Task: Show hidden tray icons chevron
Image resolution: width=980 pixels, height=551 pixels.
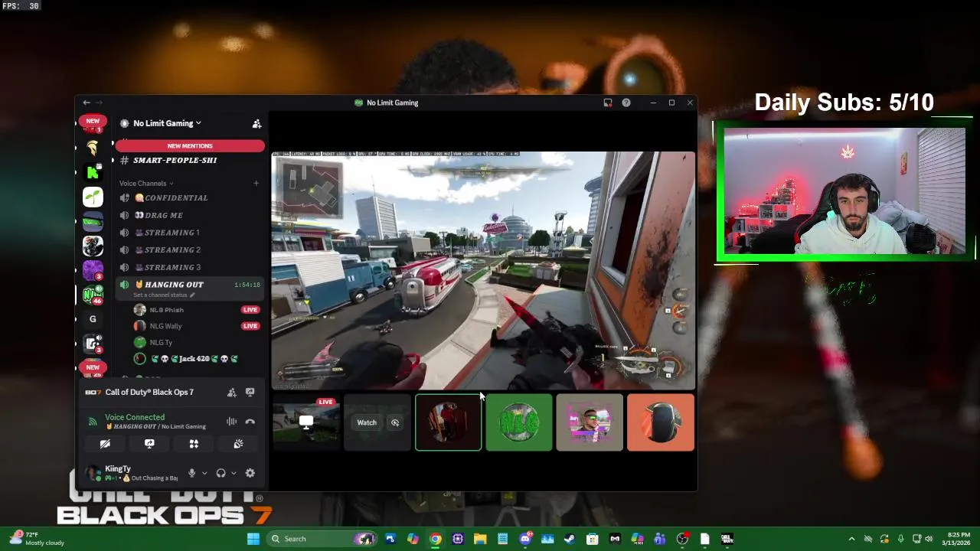Action: pyautogui.click(x=851, y=539)
